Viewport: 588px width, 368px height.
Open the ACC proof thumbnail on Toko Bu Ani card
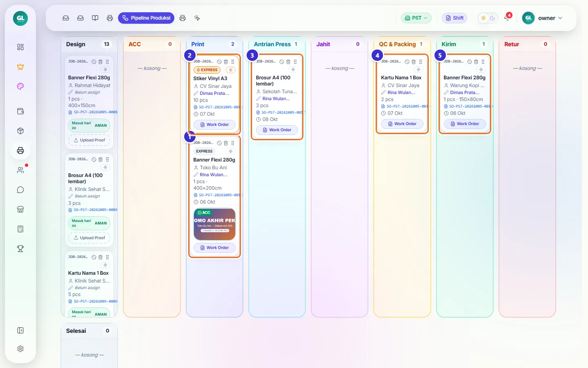214,224
